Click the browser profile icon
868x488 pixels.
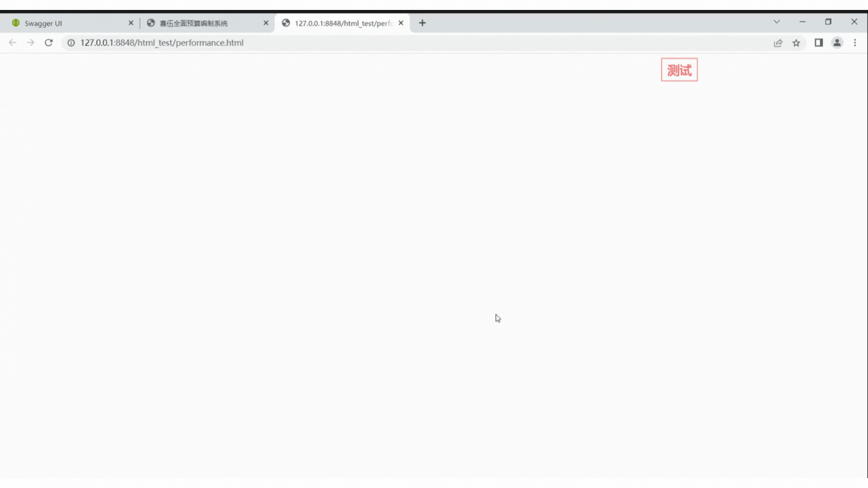point(837,42)
